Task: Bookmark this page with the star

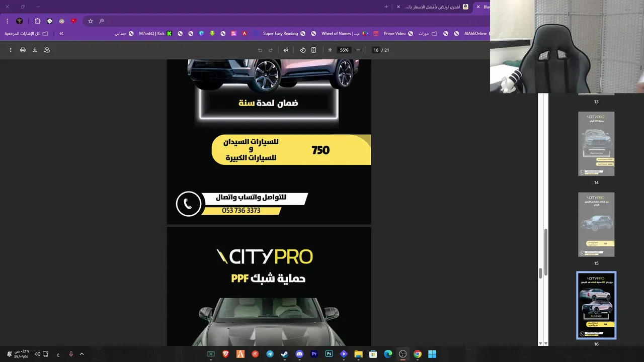Action: coord(91,21)
